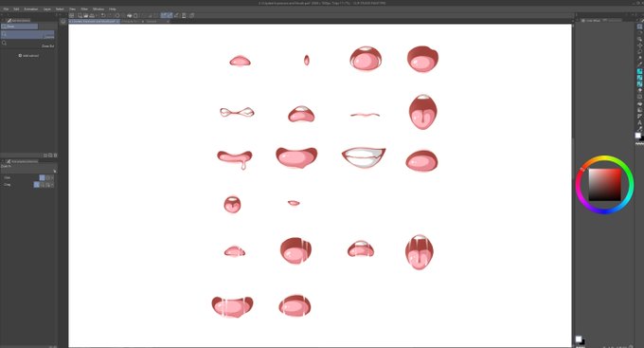Click the New canvas icon in the command bar

tap(80, 15)
